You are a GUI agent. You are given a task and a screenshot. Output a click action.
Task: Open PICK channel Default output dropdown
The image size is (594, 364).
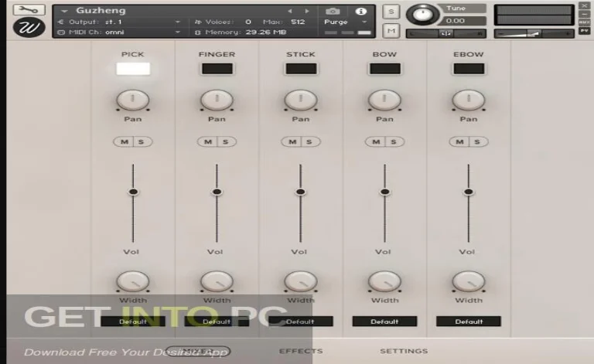133,321
